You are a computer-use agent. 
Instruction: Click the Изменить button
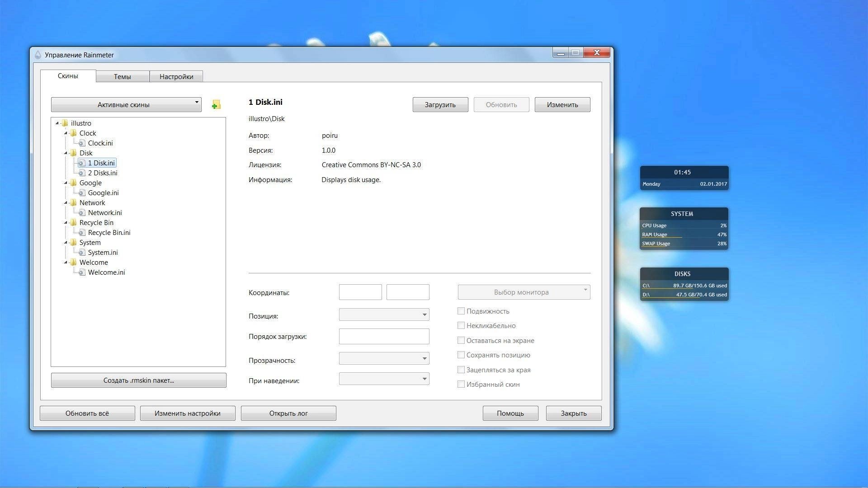562,104
